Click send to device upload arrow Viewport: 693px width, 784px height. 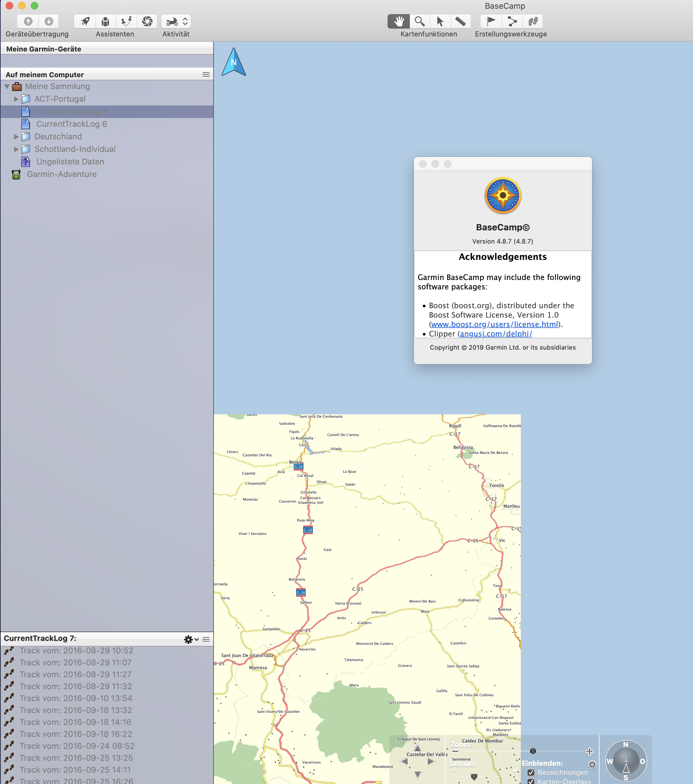pos(28,21)
